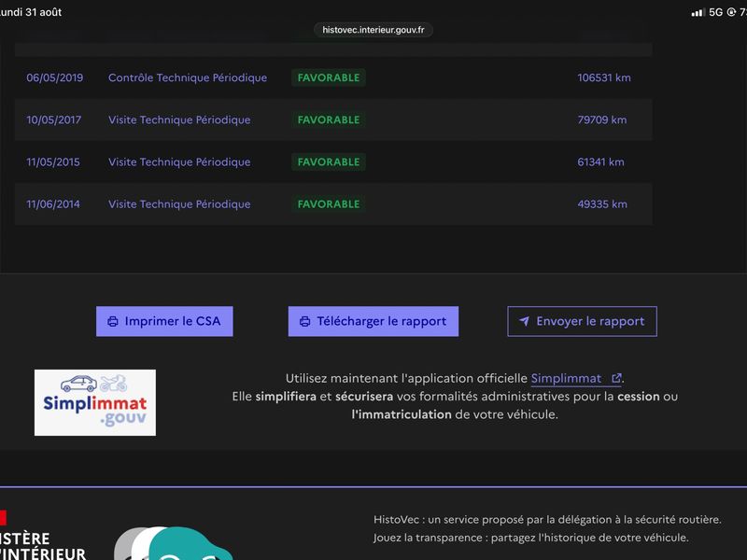This screenshot has height=560, width=747.
Task: Click the FAVORABLE badge for 11/06/2014
Action: pos(329,203)
